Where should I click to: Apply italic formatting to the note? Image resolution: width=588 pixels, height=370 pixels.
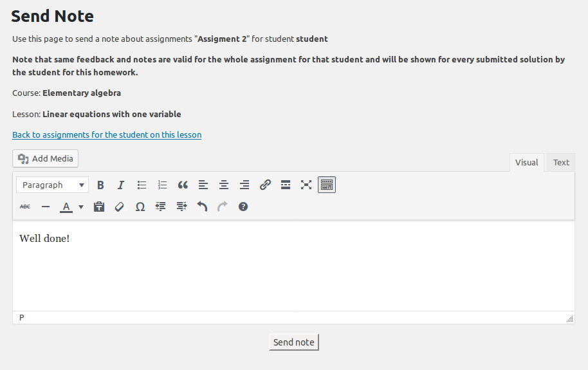(x=121, y=185)
